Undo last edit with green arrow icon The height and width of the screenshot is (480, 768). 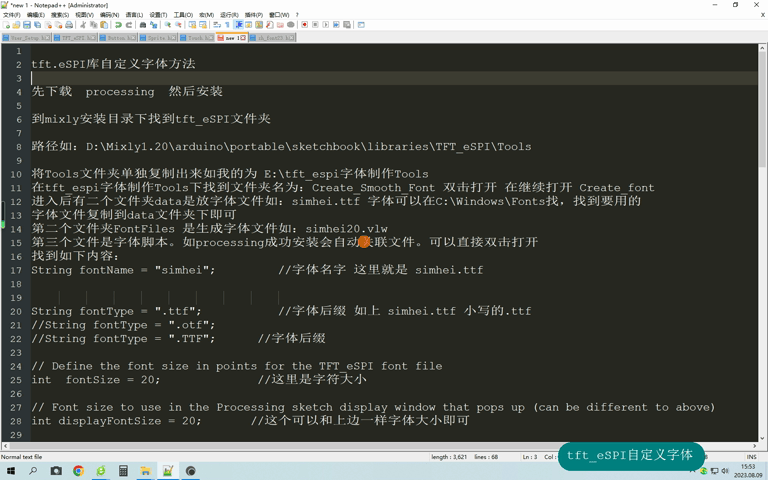pos(118,24)
